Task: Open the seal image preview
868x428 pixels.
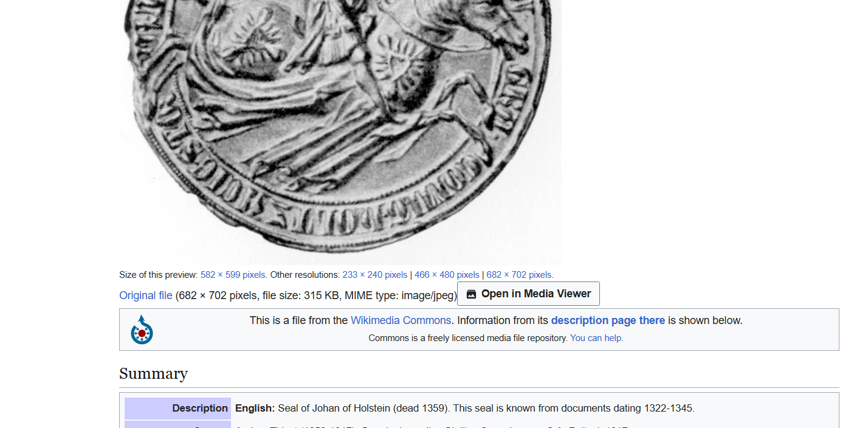Action: pos(340,132)
